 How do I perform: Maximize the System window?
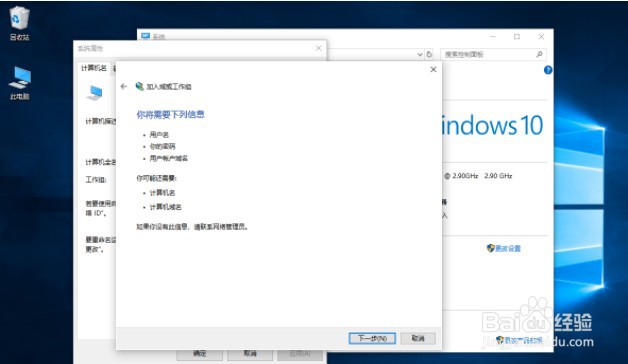click(517, 36)
